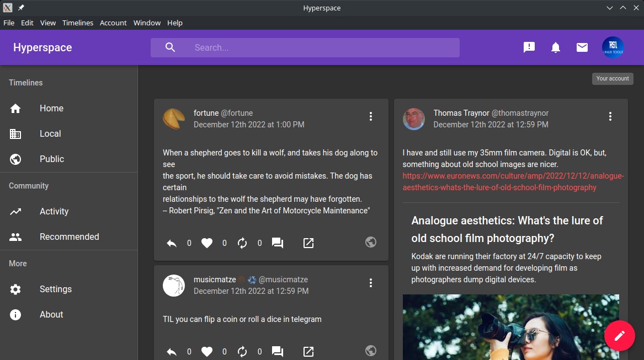Favorite the fortune post
Viewport: 644px width, 360px height.
click(x=207, y=243)
